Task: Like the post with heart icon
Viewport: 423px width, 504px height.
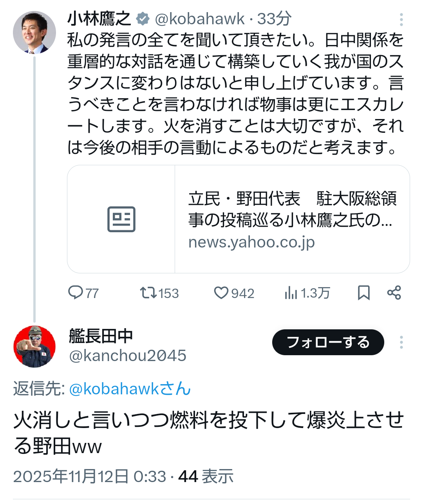Action: point(221,293)
